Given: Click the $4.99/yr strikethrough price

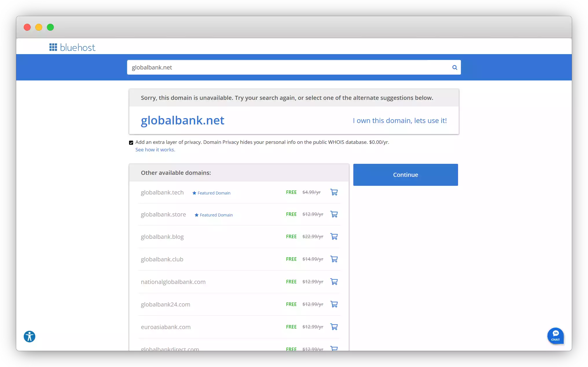Looking at the screenshot, I should (311, 192).
